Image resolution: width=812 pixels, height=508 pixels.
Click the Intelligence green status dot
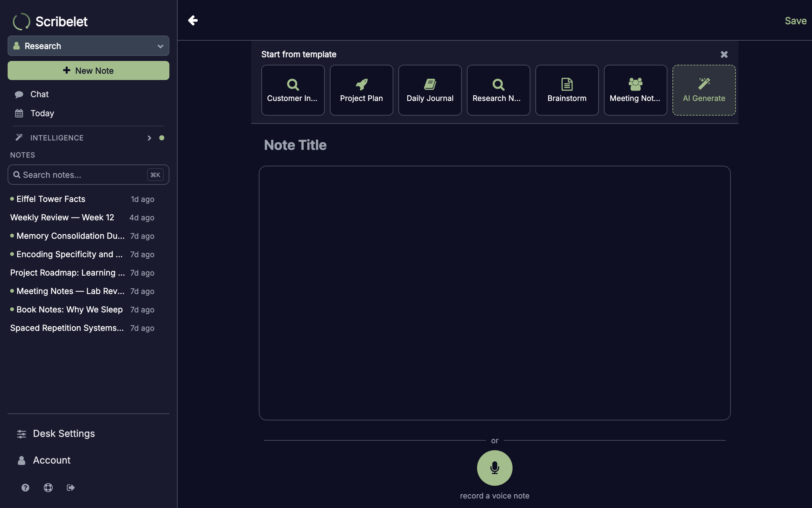point(162,138)
